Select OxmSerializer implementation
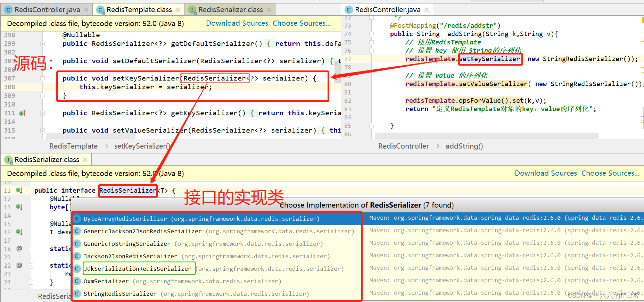644x302 pixels. click(217, 281)
